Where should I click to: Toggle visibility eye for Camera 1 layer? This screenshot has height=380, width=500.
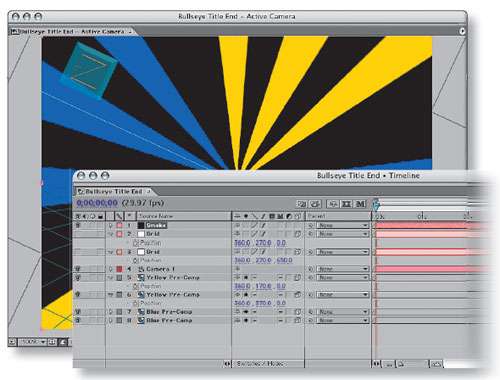pos(78,269)
